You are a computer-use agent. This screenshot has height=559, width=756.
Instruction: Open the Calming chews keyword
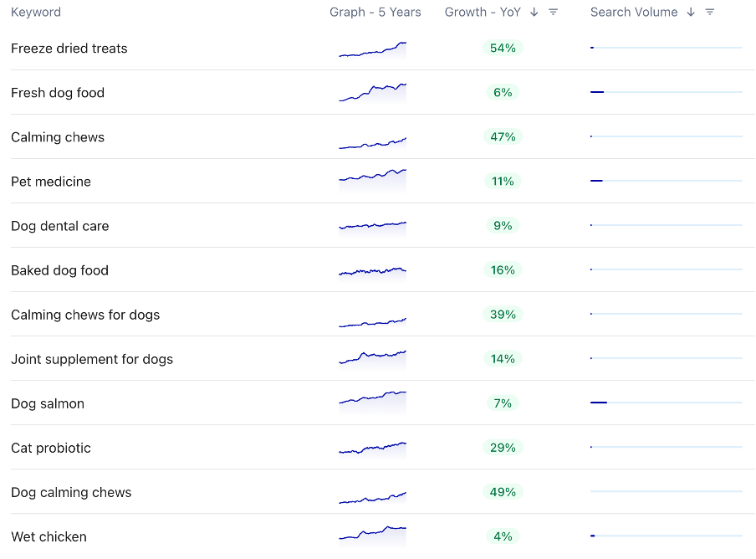click(x=58, y=137)
